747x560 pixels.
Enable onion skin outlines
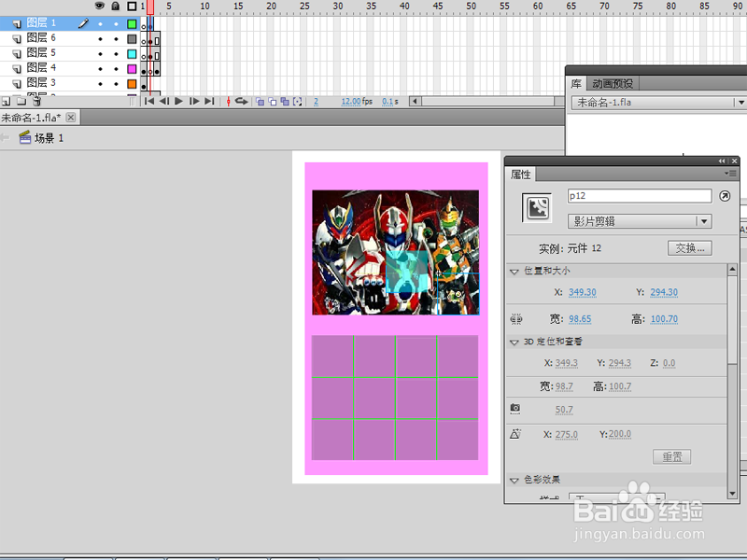[x=273, y=102]
